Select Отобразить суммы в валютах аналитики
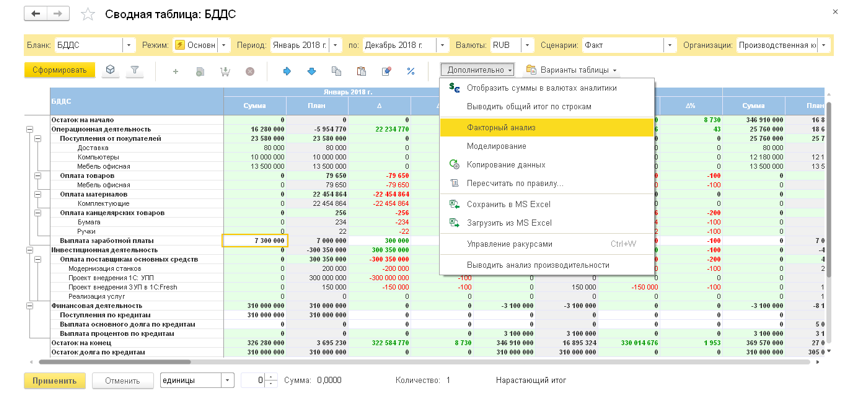Viewport: 860px width, 396px height. [x=547, y=88]
